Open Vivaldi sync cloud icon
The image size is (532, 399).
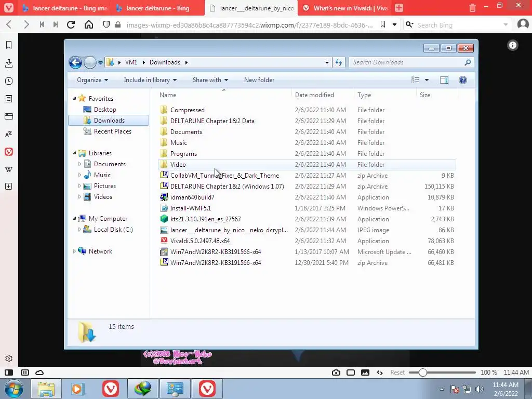[39, 373]
